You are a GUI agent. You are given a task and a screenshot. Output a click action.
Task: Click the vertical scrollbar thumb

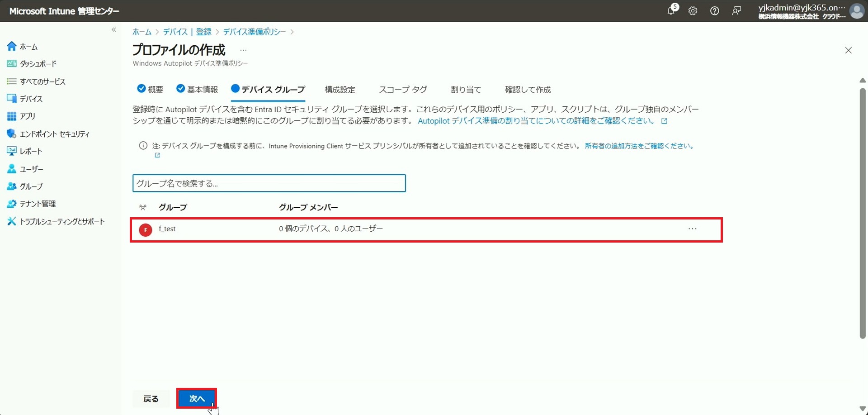click(863, 213)
